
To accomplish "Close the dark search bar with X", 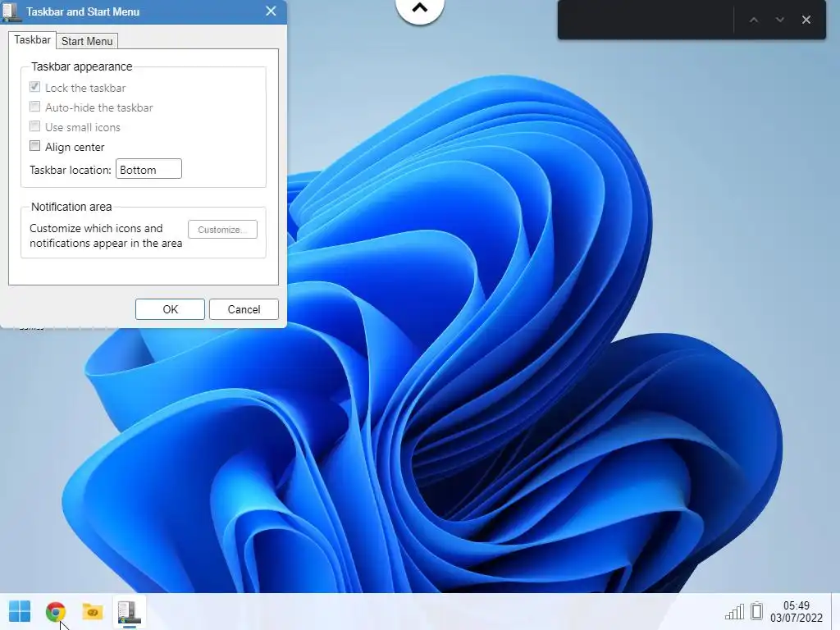I will [x=806, y=20].
